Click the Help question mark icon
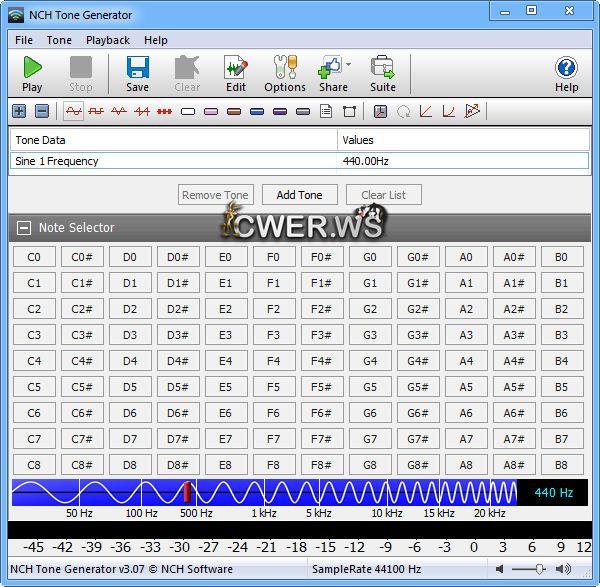Viewport: 600px width, 587px height. pyautogui.click(x=566, y=73)
